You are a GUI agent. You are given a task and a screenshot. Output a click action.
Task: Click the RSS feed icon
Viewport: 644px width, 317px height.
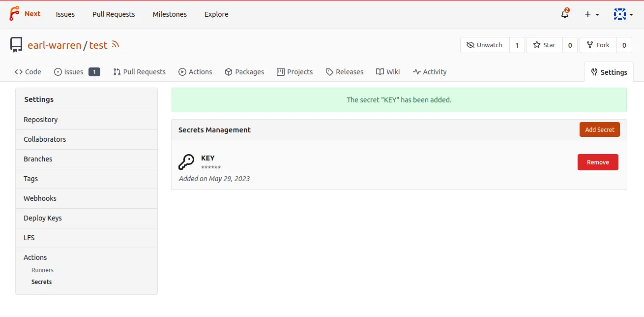pos(116,45)
